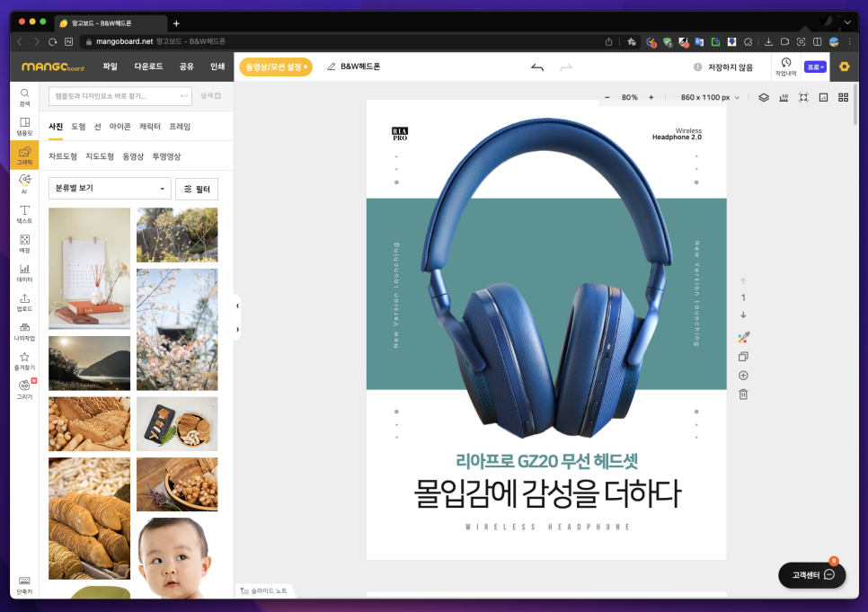
Task: Open the 배경 background sidebar icon
Action: pyautogui.click(x=24, y=244)
